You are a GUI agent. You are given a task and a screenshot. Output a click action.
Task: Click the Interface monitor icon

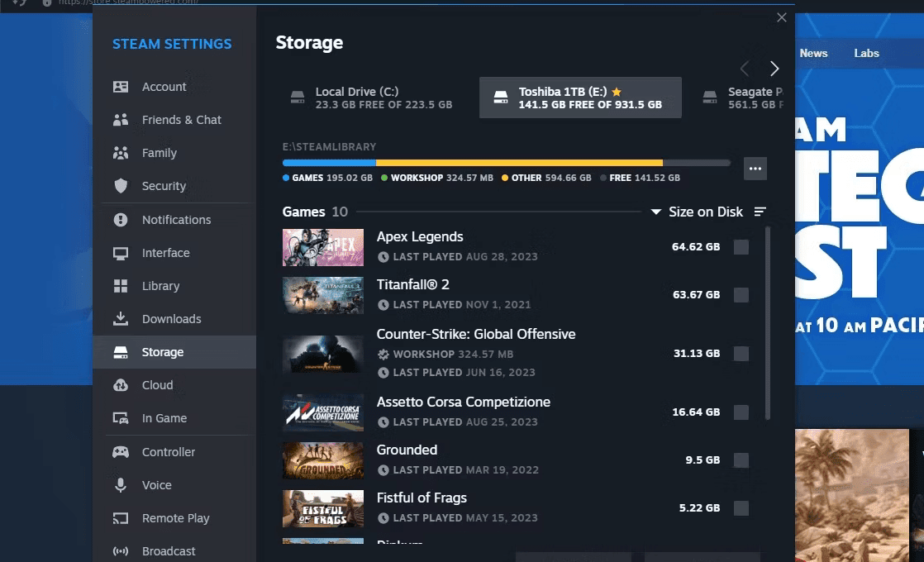coord(120,253)
